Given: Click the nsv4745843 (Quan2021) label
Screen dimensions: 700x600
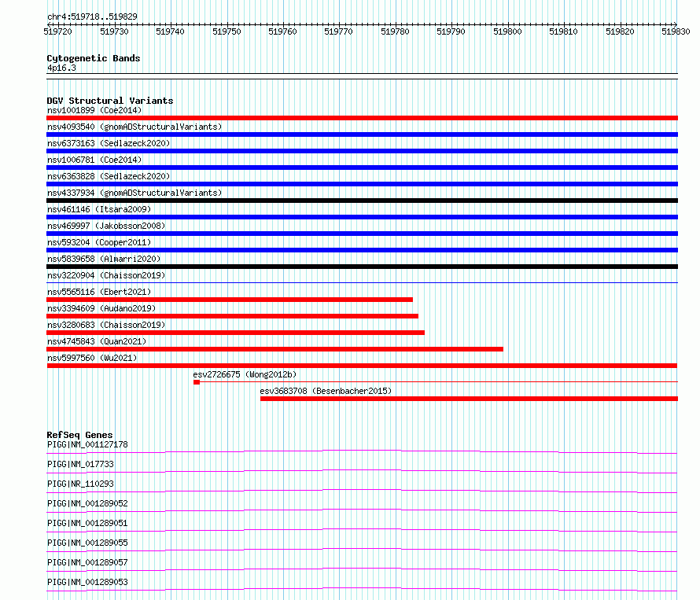Looking at the screenshot, I should point(97,341).
